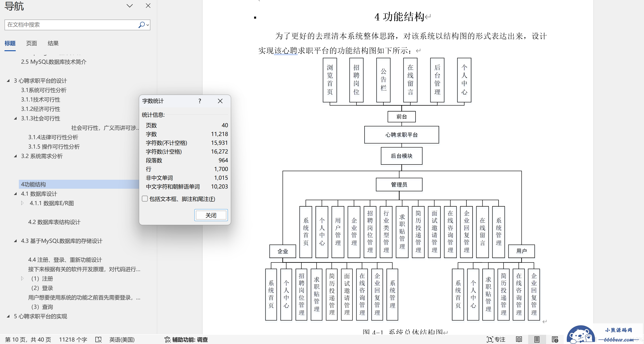Collapse the 5 心聘求职平台的实现 heading
Image resolution: width=644 pixels, height=344 pixels.
[8, 316]
